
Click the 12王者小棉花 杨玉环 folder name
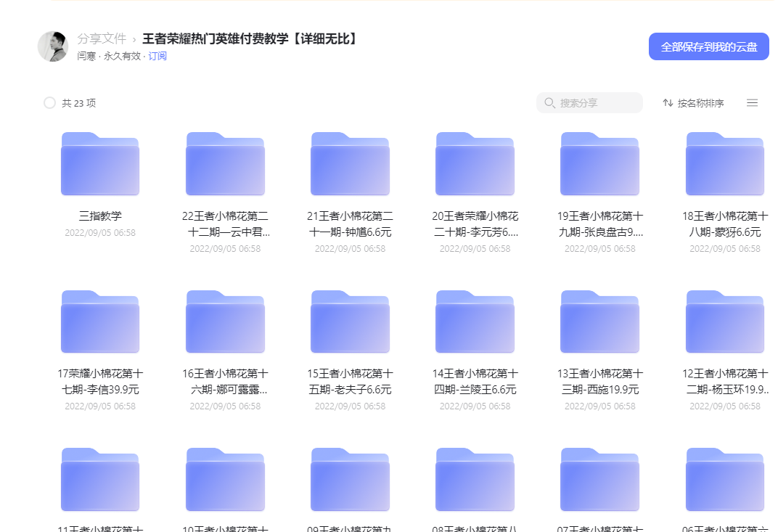[724, 382]
